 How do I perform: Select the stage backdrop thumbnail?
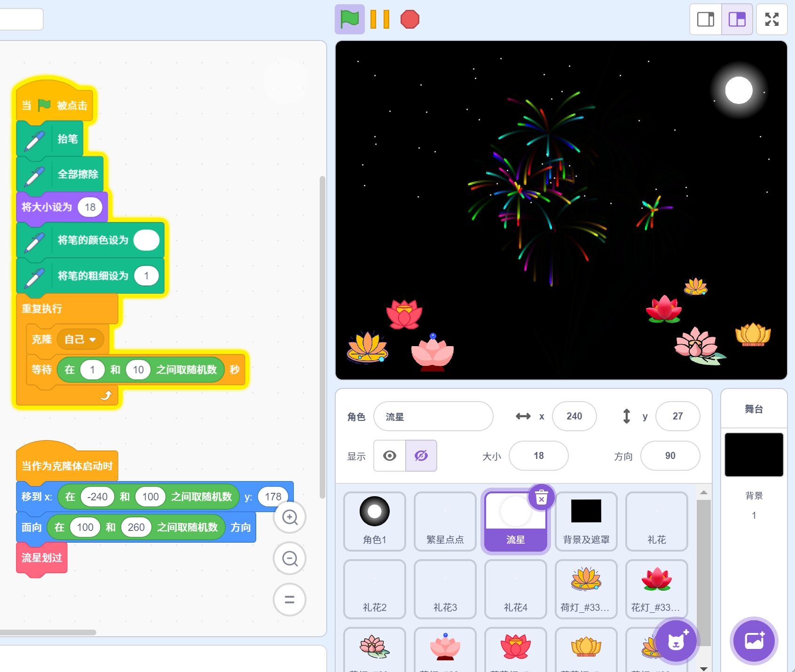[754, 455]
